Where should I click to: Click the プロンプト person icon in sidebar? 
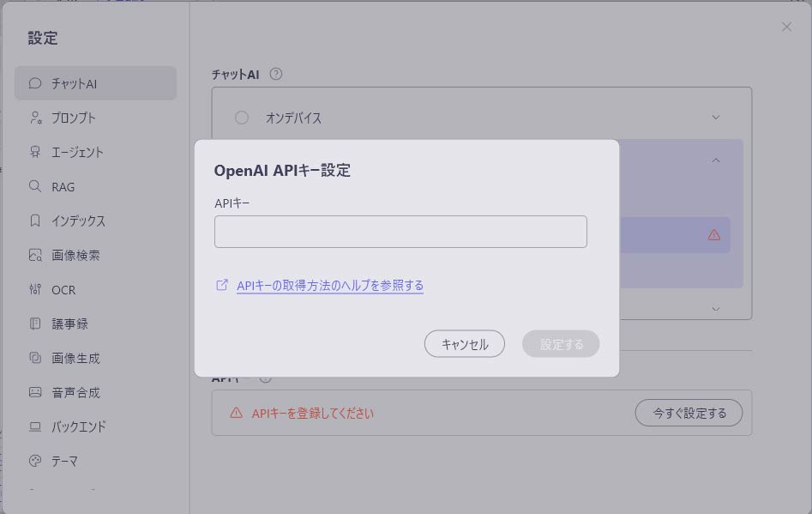(35, 118)
